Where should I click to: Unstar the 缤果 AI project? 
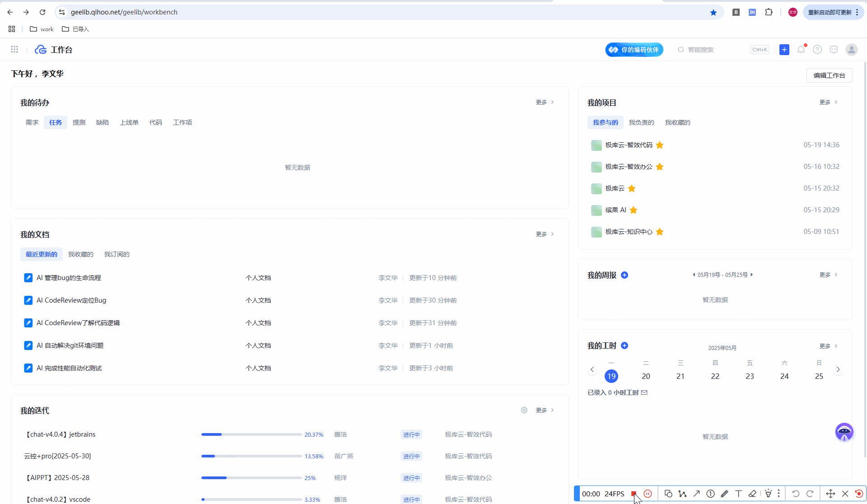click(x=634, y=210)
